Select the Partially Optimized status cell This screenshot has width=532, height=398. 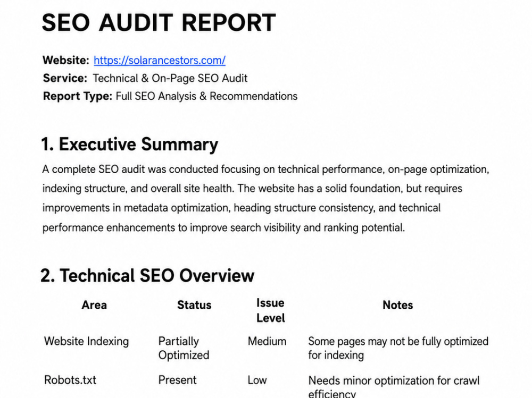coord(184,348)
